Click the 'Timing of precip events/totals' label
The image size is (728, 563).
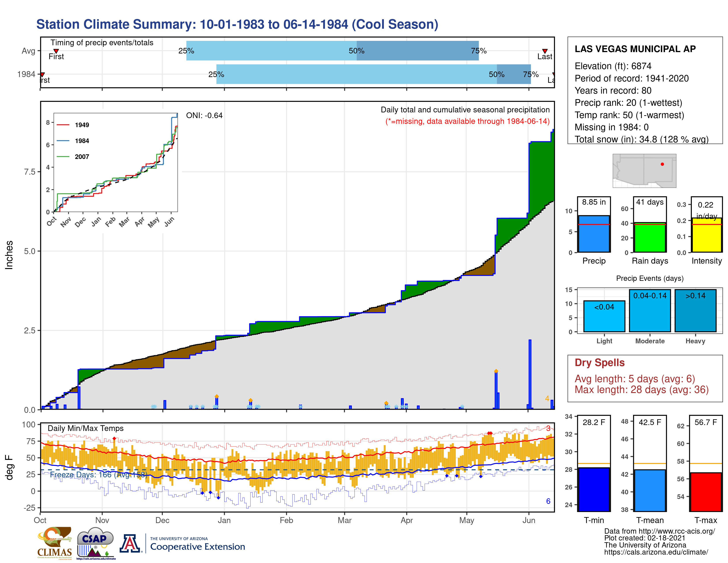[102, 43]
